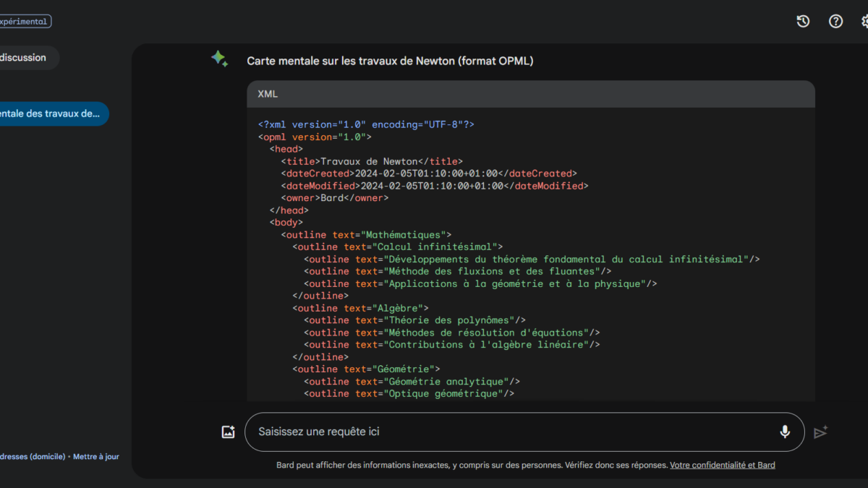This screenshot has height=488, width=868.
Task: Click the help question mark icon
Action: (835, 22)
